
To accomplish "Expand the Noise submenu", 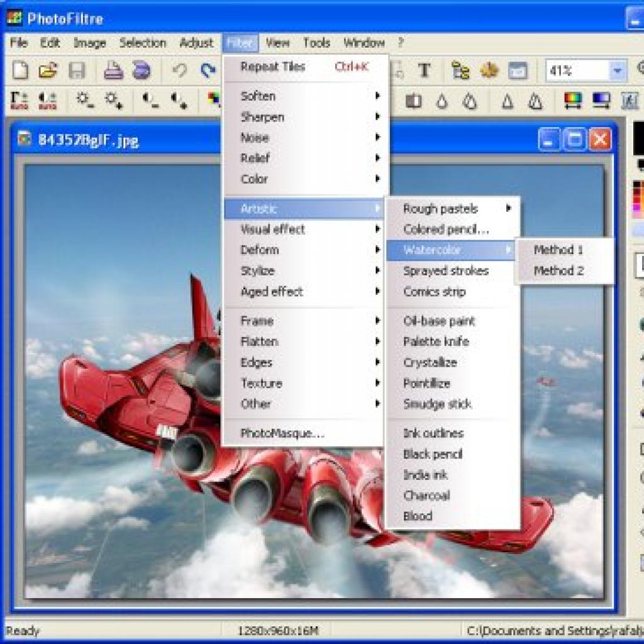I will (304, 137).
